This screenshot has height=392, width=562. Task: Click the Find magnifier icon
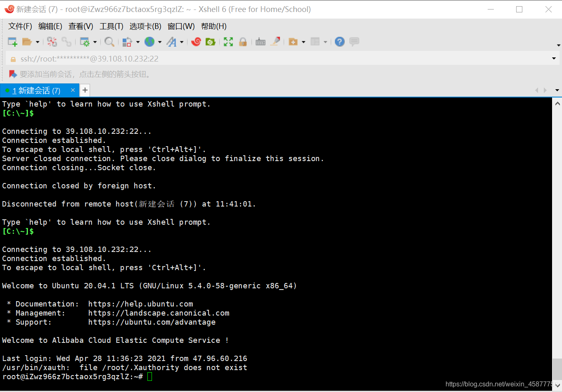[109, 42]
